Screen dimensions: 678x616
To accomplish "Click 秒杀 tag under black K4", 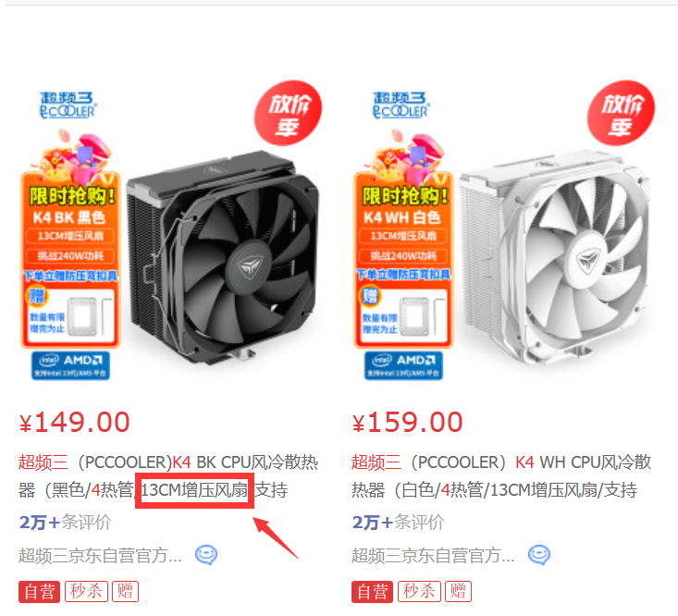I will [86, 591].
